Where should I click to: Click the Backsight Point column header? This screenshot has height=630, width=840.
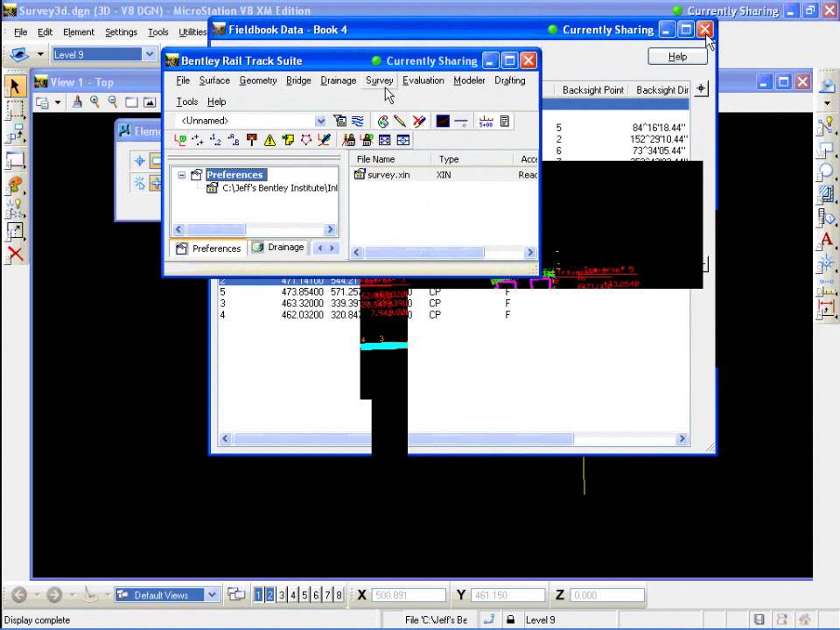tap(593, 90)
